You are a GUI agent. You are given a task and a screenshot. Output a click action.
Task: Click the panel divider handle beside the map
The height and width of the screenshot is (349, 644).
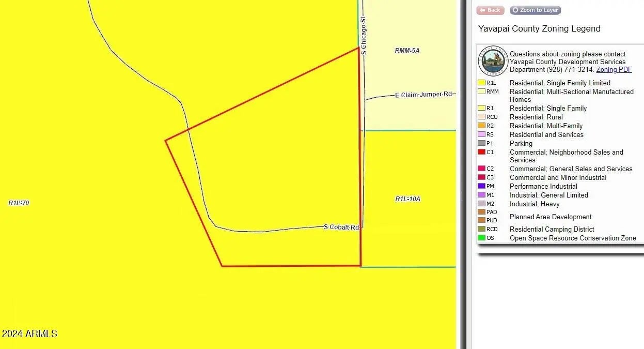463,196
